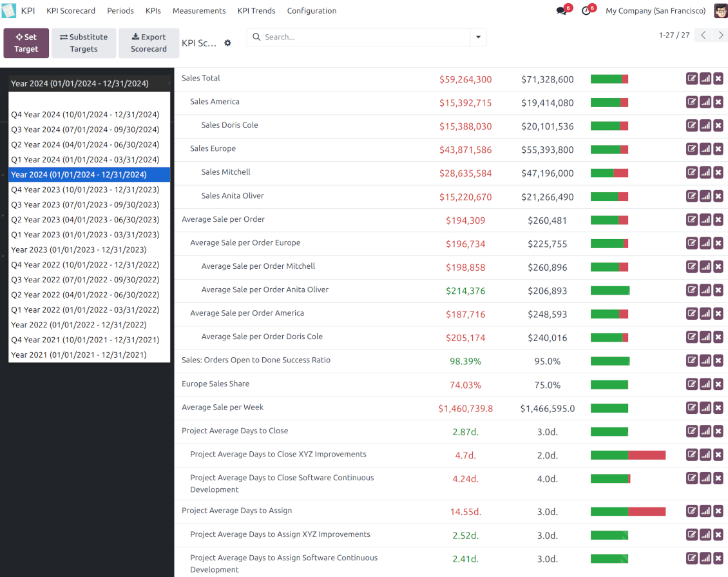The image size is (728, 577).
Task: Open the activities clock icon in header
Action: click(x=586, y=11)
